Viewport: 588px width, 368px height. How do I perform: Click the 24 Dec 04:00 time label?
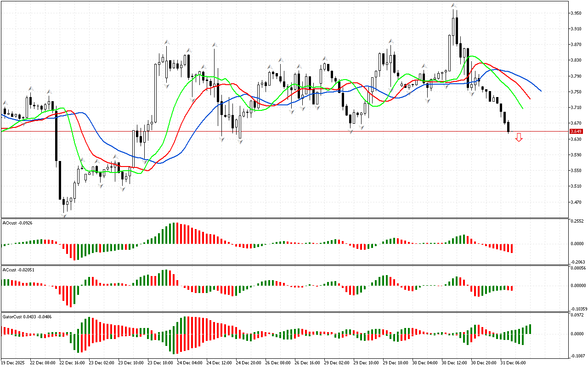190,363
